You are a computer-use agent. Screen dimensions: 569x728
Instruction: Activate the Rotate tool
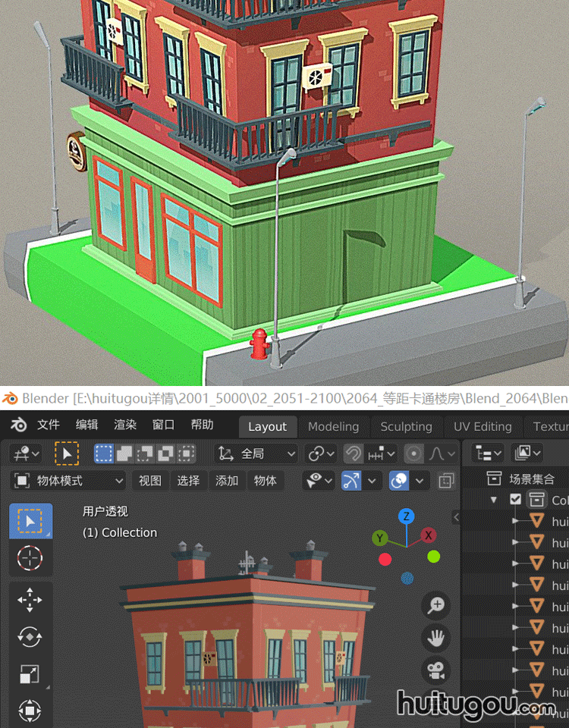tap(30, 637)
